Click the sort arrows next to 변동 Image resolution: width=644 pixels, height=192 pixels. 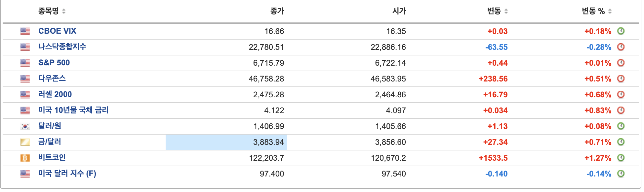click(x=506, y=11)
